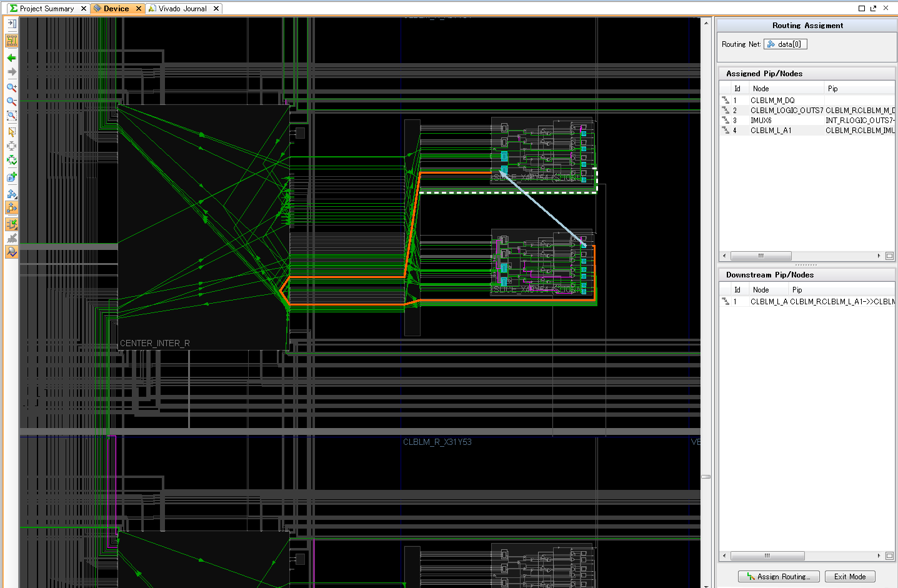Maximize the Assigned Pip/Nodes panel

(x=889, y=256)
